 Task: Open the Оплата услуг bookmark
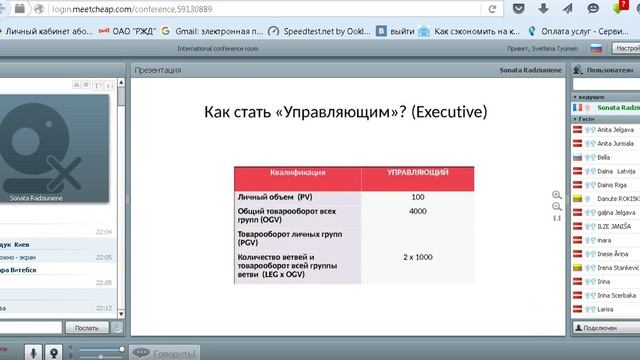pos(578,31)
